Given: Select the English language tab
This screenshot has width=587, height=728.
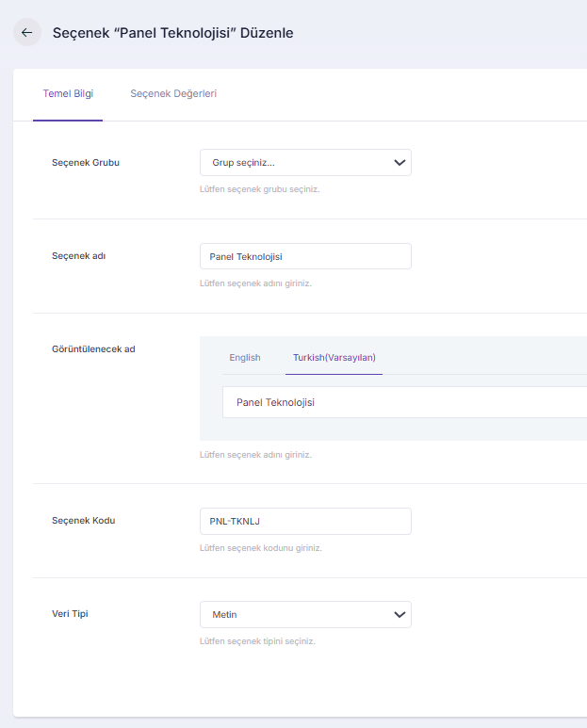Looking at the screenshot, I should pos(245,358).
